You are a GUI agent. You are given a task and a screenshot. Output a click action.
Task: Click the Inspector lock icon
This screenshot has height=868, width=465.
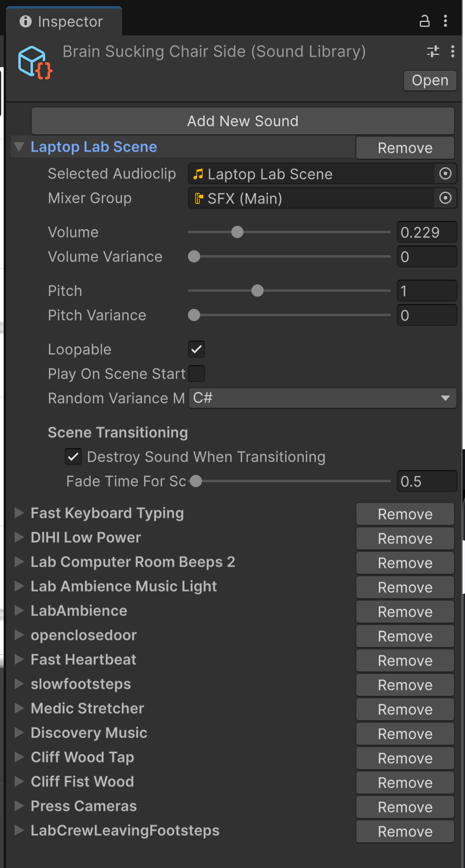pyautogui.click(x=425, y=21)
